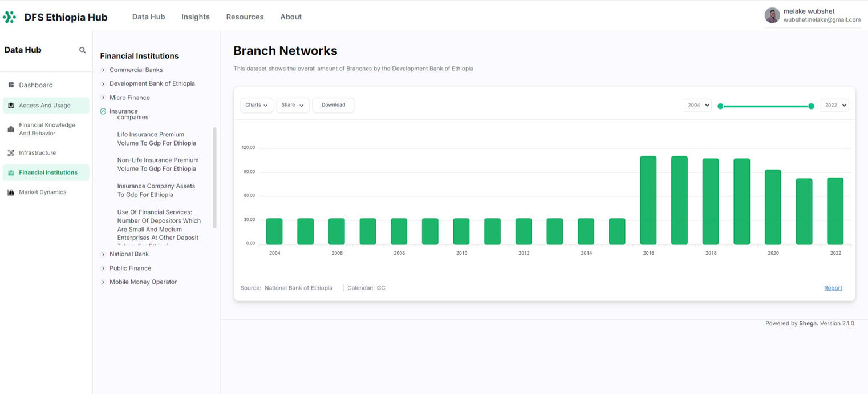The height and width of the screenshot is (394, 868).
Task: Click the Market Dynamics bank icon
Action: click(x=10, y=192)
